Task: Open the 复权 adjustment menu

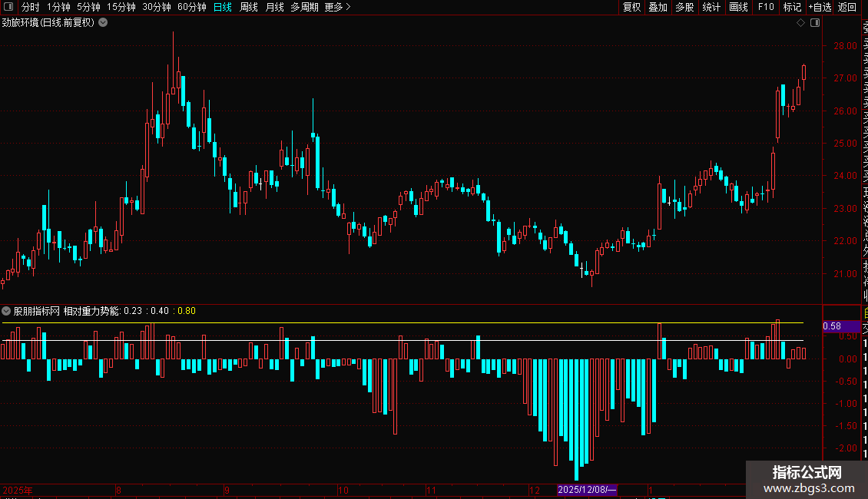Action: pos(631,7)
